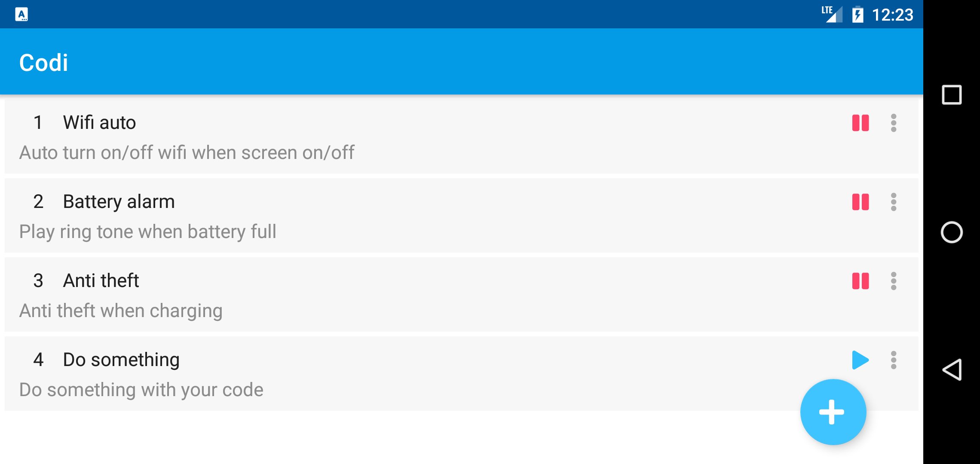Screen dimensions: 980x464
Task: Open the Wifi auto script entry
Action: pyautogui.click(x=258, y=135)
